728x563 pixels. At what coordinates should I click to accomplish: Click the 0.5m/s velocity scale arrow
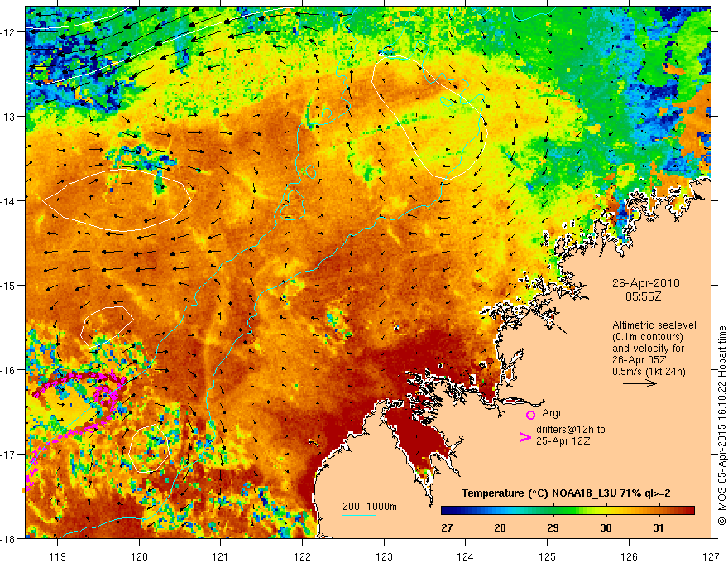pyautogui.click(x=639, y=383)
